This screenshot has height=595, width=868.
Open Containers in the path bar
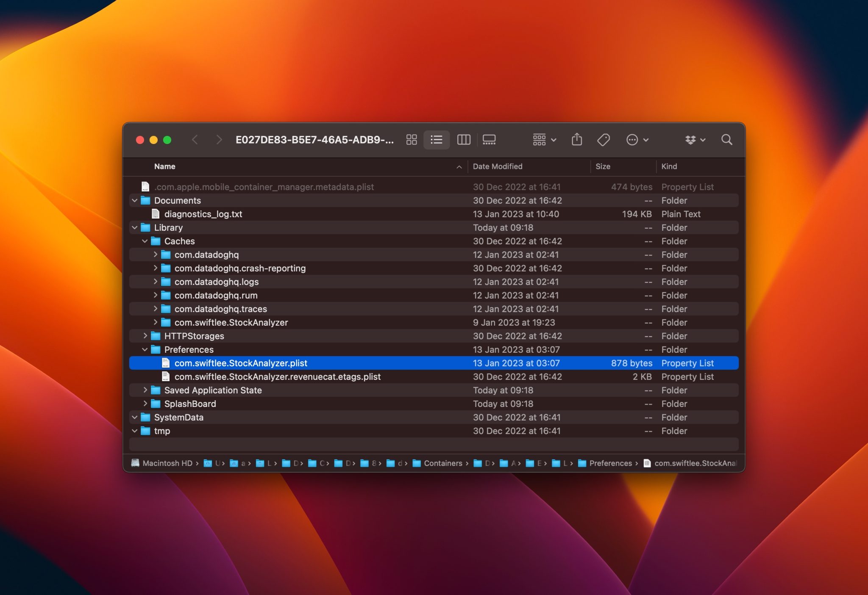point(442,463)
